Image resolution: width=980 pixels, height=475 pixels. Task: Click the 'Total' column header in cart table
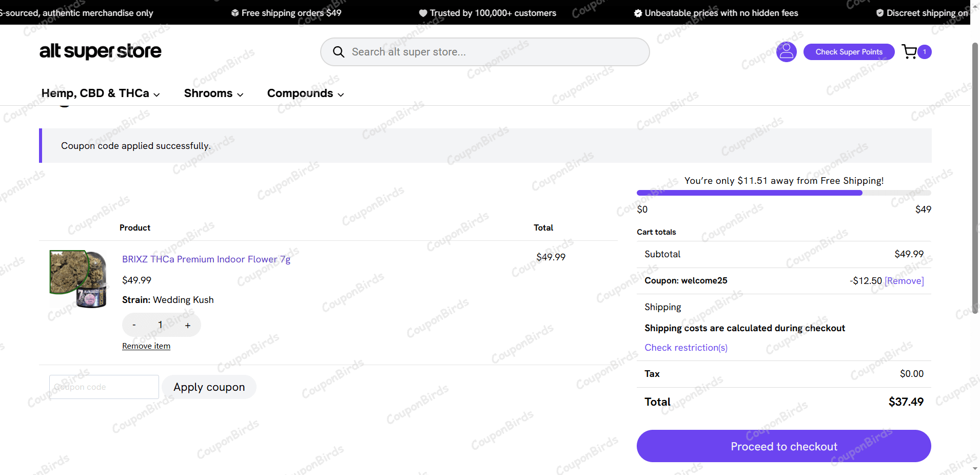(543, 227)
